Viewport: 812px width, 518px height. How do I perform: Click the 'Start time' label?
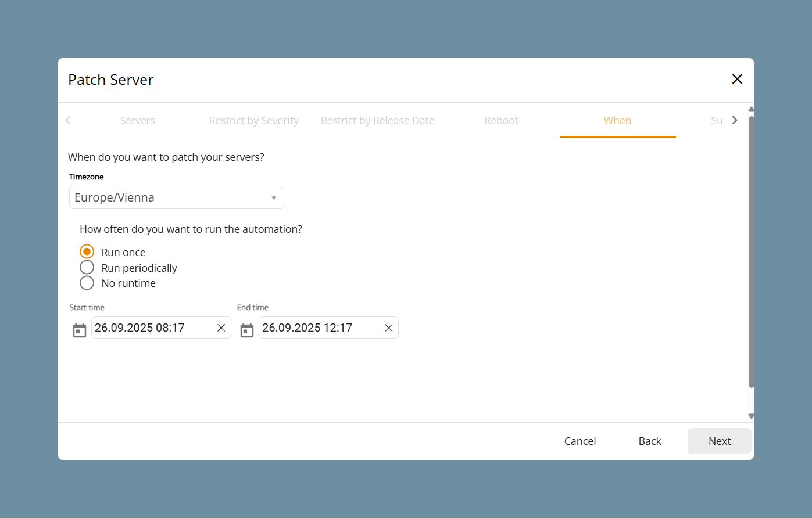pos(87,308)
